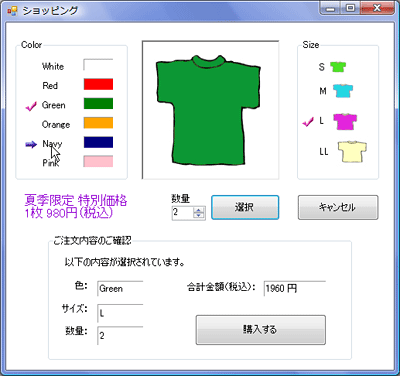The image size is (400, 376).
Task: Select the small green S-size shirt icon
Action: click(x=338, y=67)
